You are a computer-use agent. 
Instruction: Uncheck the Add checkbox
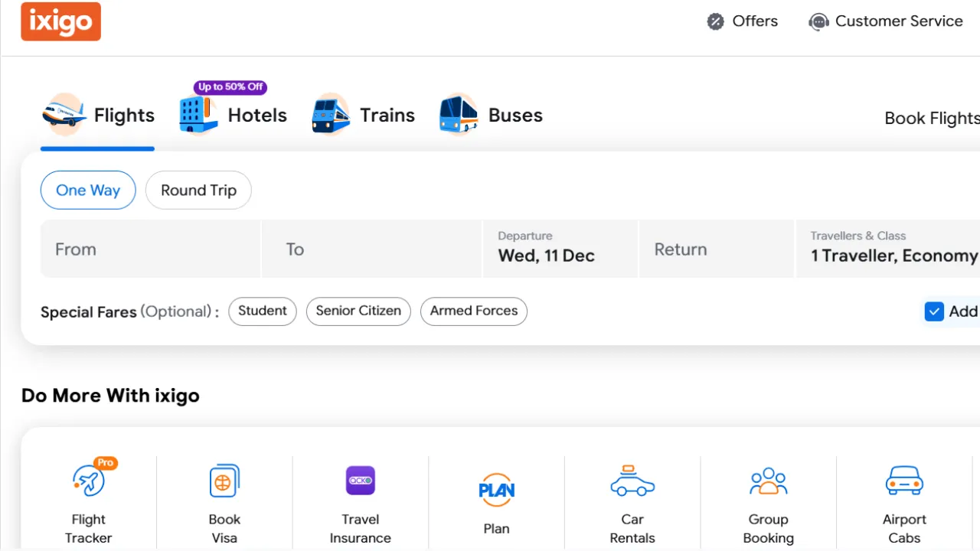point(934,311)
